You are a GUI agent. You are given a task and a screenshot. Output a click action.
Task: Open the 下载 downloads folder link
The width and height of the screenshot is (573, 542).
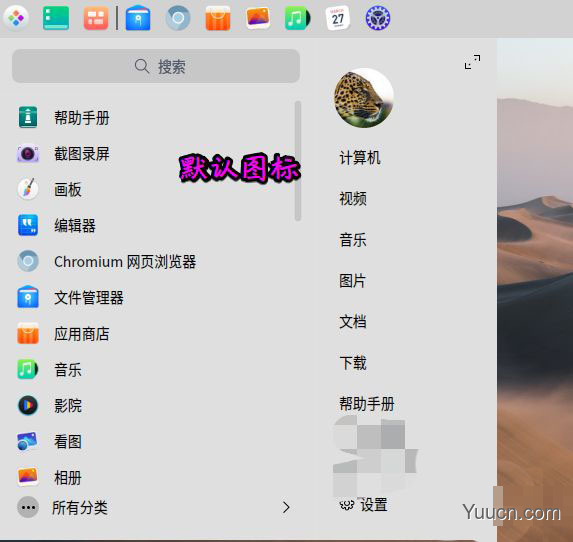coord(353,363)
